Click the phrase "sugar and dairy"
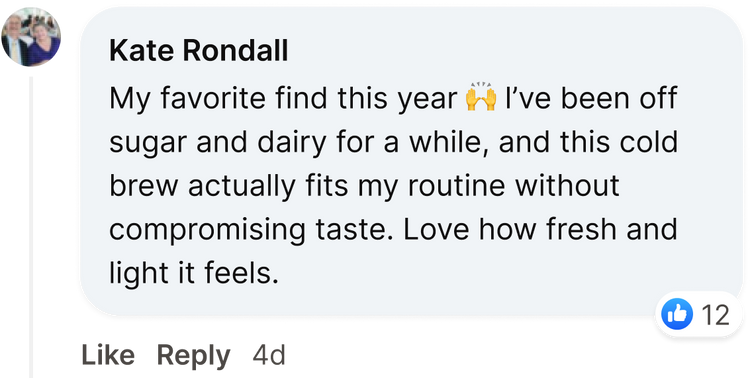The width and height of the screenshot is (750, 378). click(x=217, y=143)
